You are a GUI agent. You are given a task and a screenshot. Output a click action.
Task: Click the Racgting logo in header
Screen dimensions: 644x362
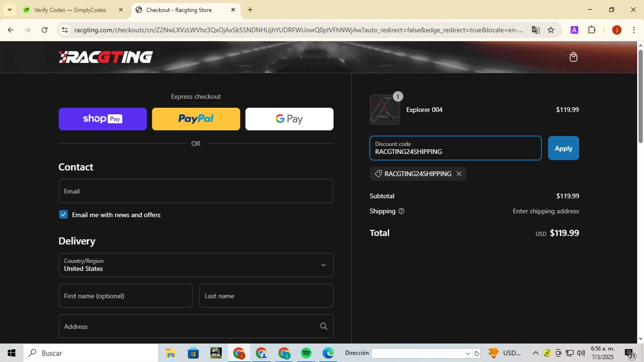pos(106,57)
